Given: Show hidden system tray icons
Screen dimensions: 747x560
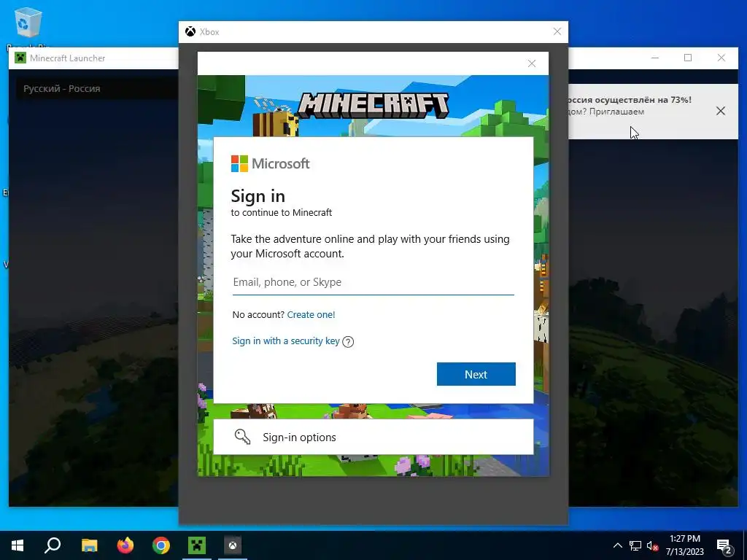Looking at the screenshot, I should [x=617, y=545].
